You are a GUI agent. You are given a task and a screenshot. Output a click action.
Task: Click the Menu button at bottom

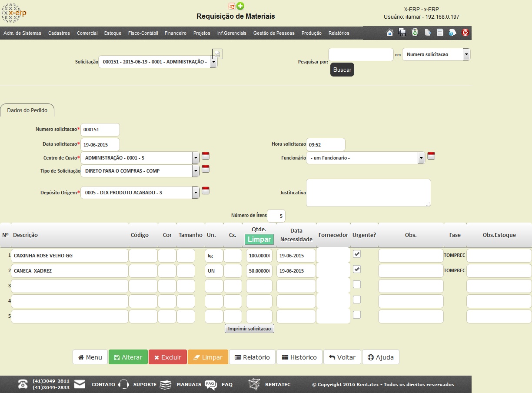[x=90, y=357]
